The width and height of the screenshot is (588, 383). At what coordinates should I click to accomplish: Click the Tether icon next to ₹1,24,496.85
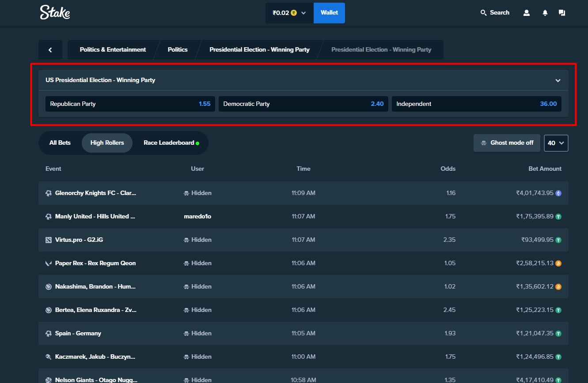coord(558,357)
